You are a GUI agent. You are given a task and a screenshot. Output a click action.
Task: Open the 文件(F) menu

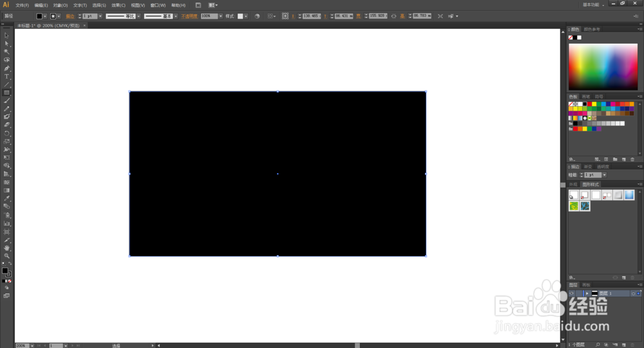click(x=22, y=5)
